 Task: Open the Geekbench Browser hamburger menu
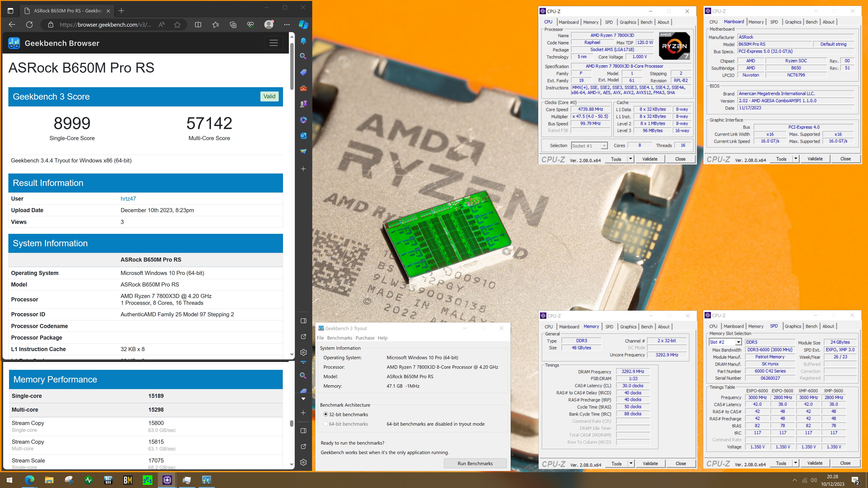tap(274, 43)
